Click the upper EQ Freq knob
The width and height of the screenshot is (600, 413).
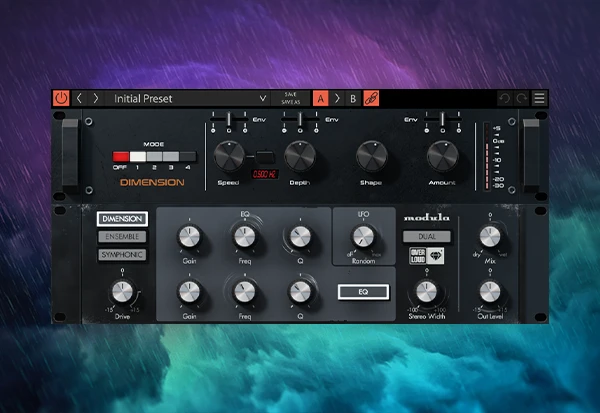(245, 236)
